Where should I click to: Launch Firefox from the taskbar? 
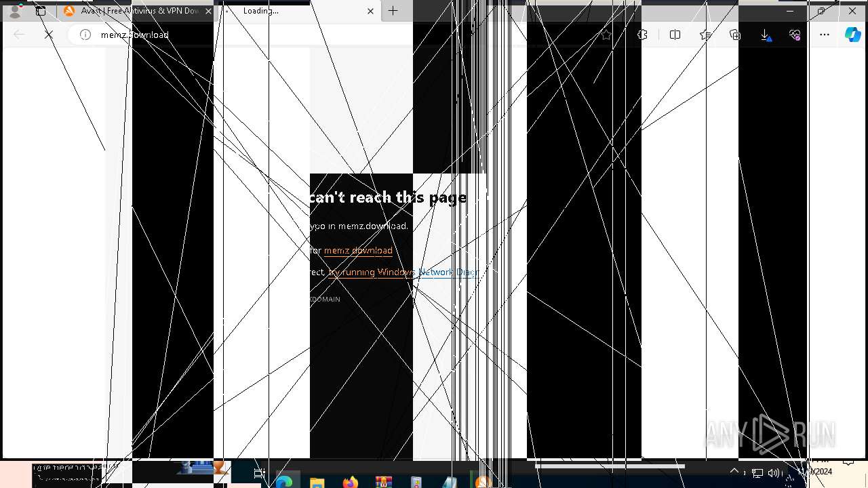click(x=350, y=482)
